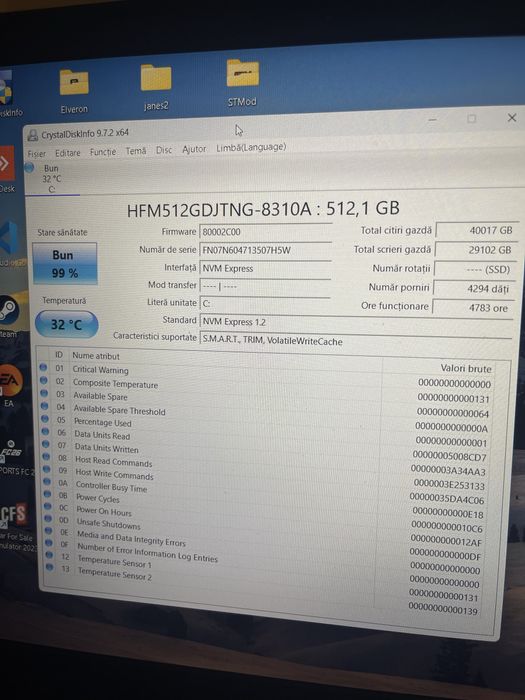Open the Editare menu

point(68,153)
